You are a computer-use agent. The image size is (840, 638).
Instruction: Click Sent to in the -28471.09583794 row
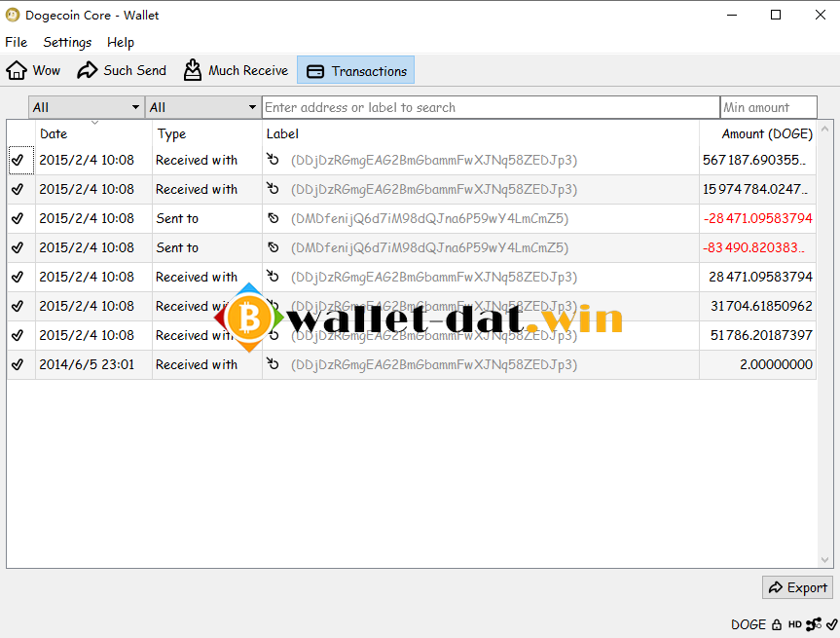[177, 218]
